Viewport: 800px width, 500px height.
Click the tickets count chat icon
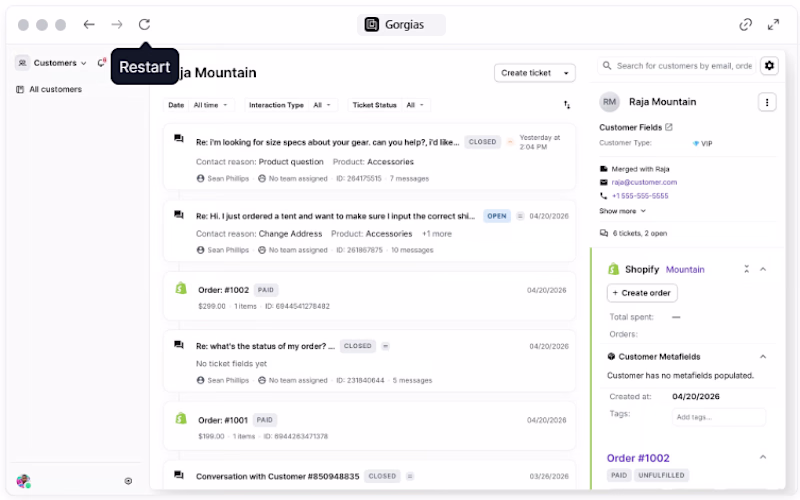[x=604, y=233]
